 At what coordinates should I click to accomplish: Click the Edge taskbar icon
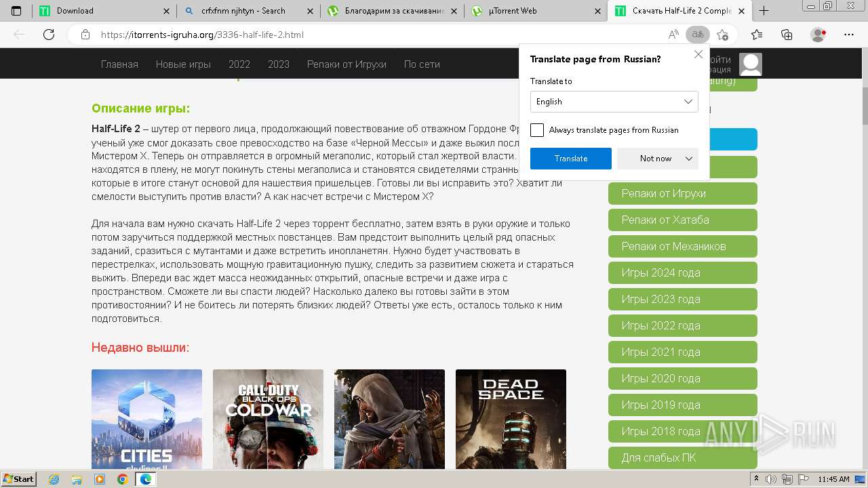(145, 479)
